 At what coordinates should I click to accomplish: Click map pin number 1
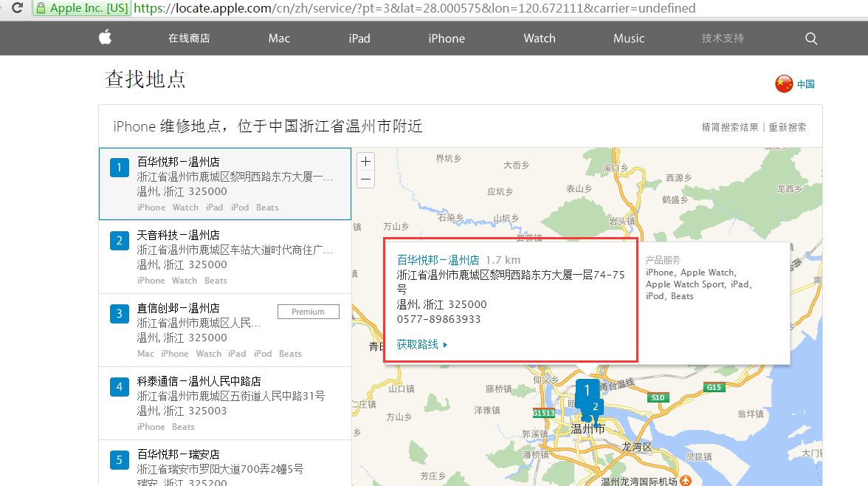tap(586, 393)
